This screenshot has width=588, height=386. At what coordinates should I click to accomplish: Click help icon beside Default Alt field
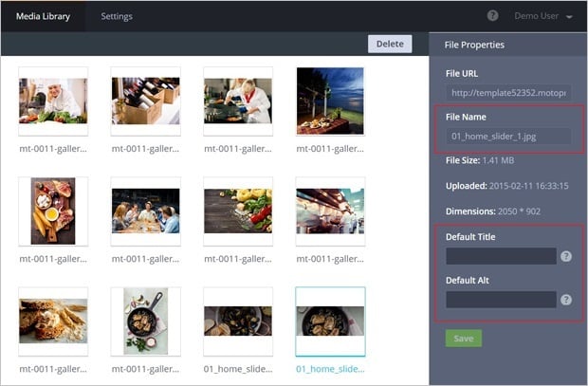(566, 300)
